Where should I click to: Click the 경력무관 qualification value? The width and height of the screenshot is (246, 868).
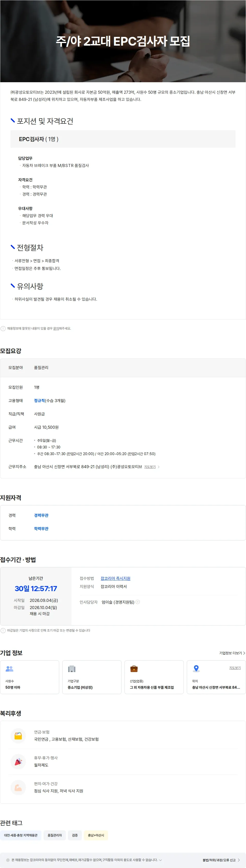tap(41, 515)
